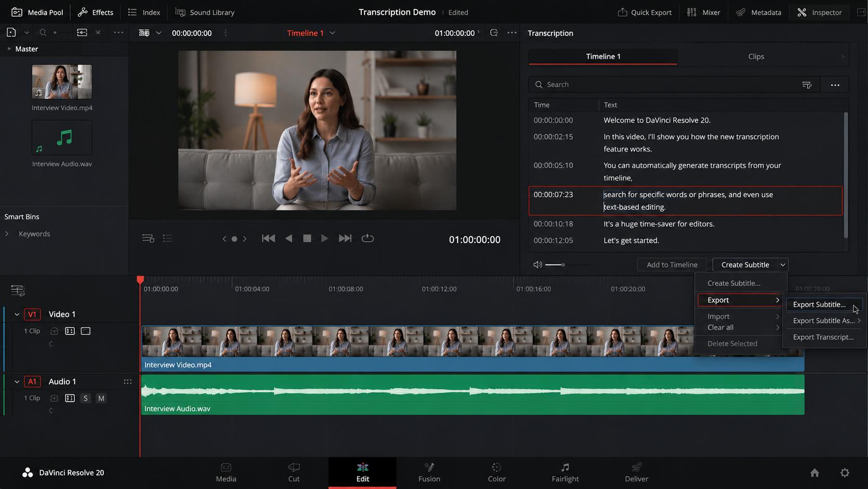This screenshot has width=868, height=489.
Task: Open Create Subtitle dropdown arrow
Action: click(783, 265)
